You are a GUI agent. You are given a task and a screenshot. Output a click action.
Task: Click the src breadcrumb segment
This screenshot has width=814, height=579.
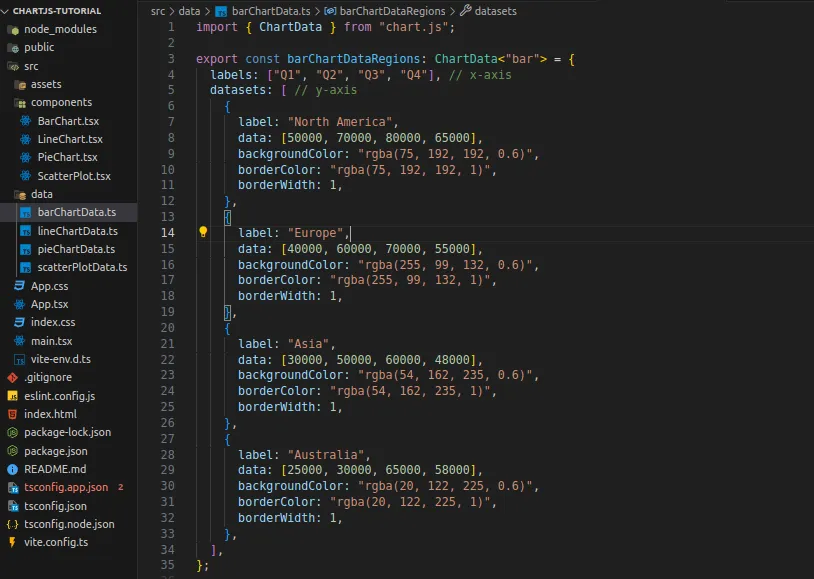[x=158, y=11]
